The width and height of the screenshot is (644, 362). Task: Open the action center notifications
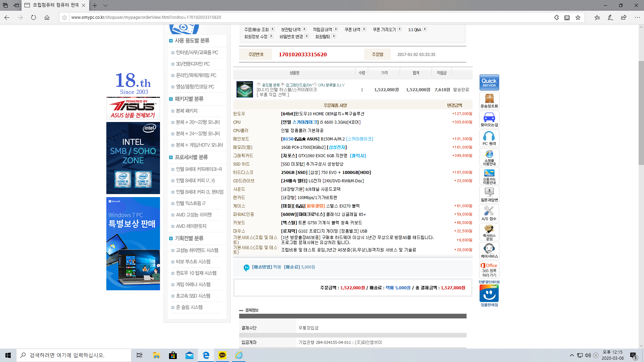click(x=633, y=355)
